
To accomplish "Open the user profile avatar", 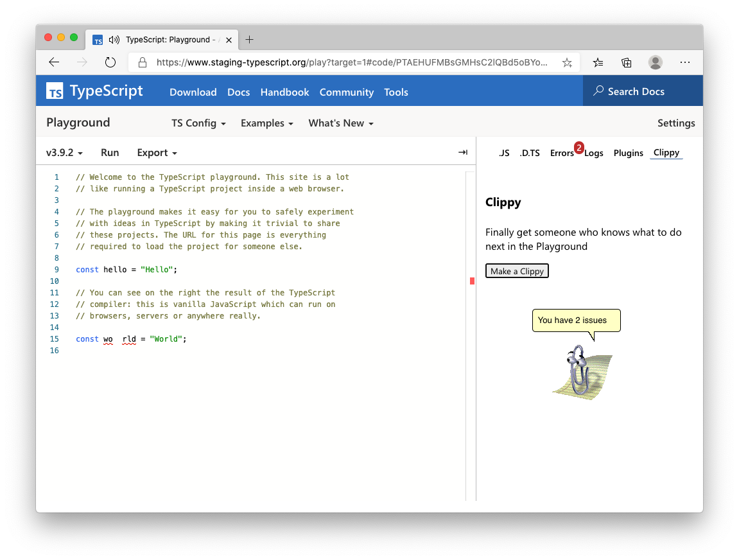I will [x=655, y=62].
